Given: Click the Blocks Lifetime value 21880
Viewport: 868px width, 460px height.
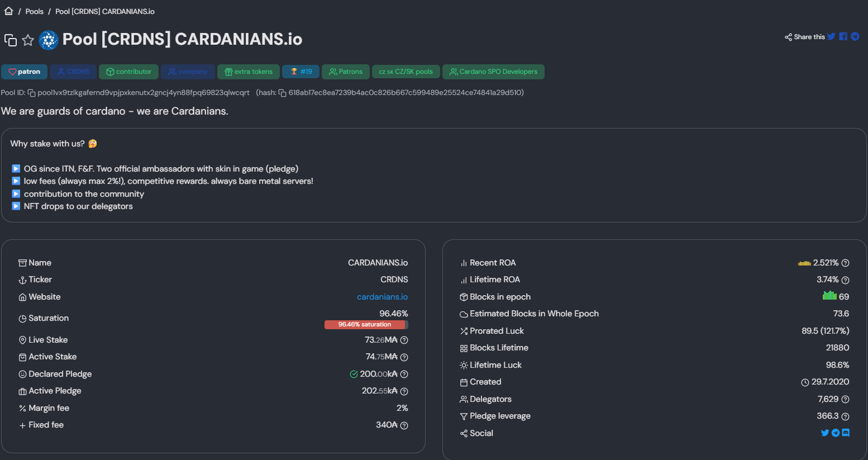Looking at the screenshot, I should click(838, 348).
